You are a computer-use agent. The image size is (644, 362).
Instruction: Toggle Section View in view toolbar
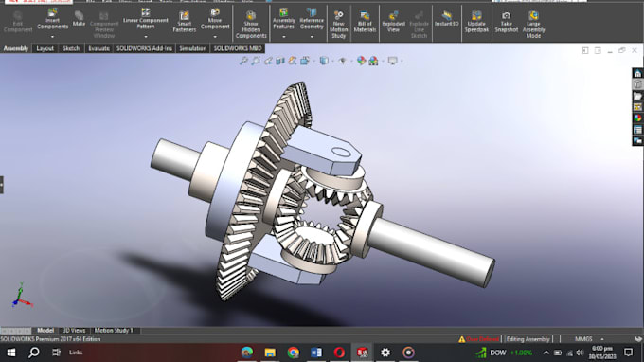click(x=280, y=61)
